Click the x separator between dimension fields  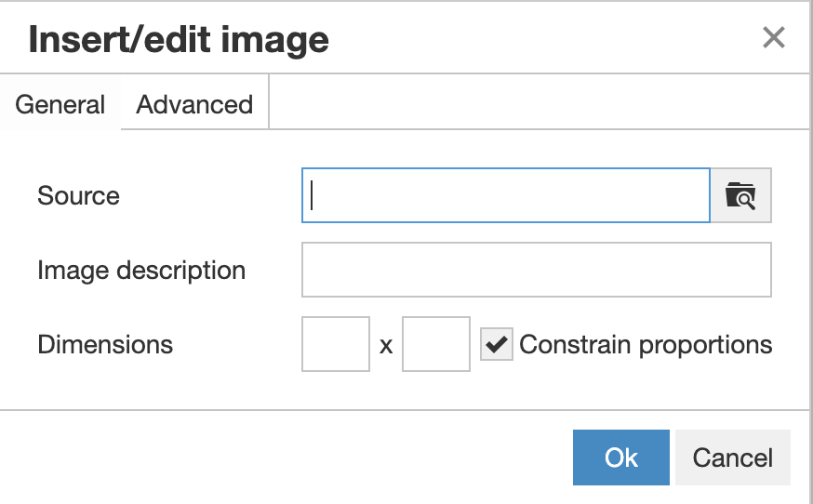pos(386,346)
